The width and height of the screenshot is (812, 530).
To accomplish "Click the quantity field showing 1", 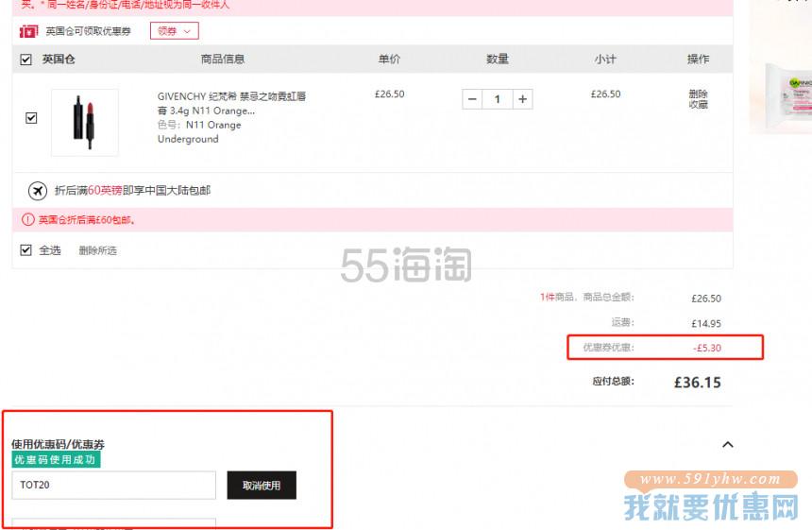I will click(498, 99).
